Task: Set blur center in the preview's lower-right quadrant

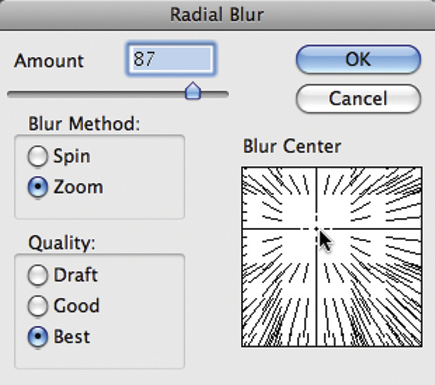Action: pyautogui.click(x=369, y=288)
